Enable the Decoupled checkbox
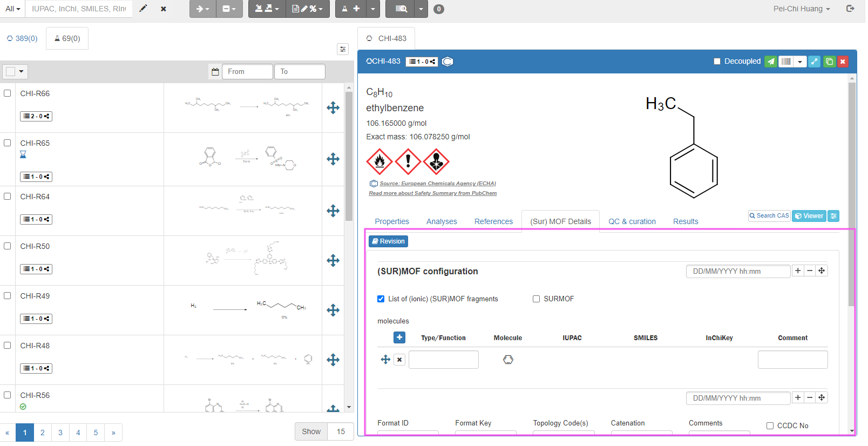 pos(717,62)
